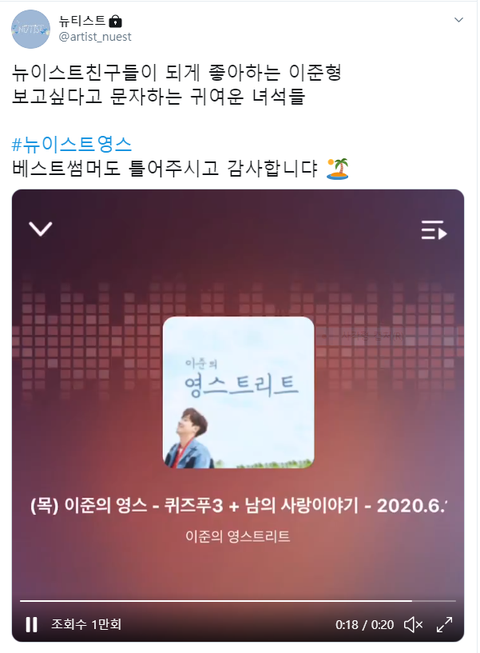The height and width of the screenshot is (653, 480).
Task: Visit the @artist_nuest handle
Action: pyautogui.click(x=95, y=37)
